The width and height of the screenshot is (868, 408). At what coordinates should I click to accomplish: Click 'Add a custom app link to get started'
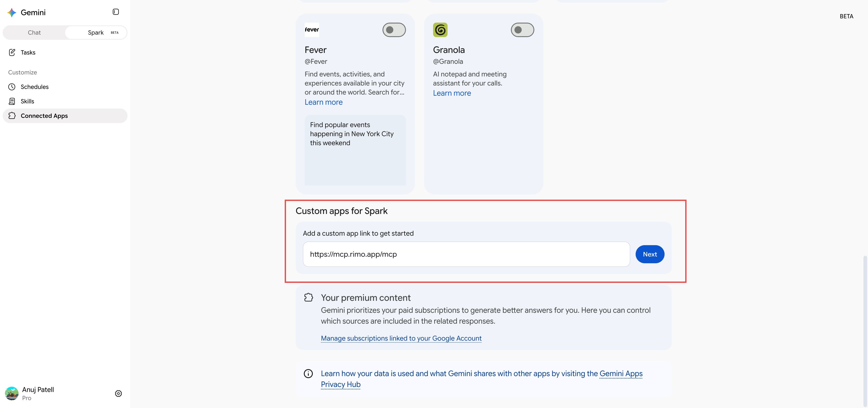358,233
